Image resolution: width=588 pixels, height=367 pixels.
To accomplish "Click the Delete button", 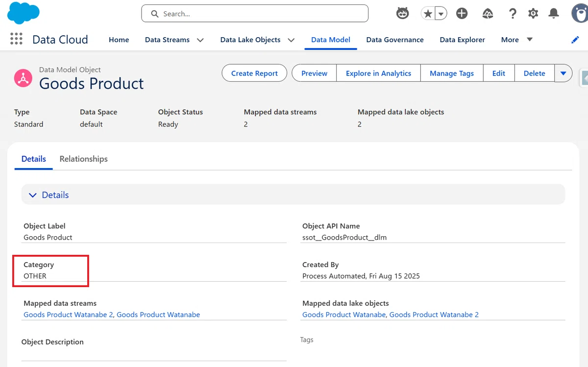I will pos(534,73).
